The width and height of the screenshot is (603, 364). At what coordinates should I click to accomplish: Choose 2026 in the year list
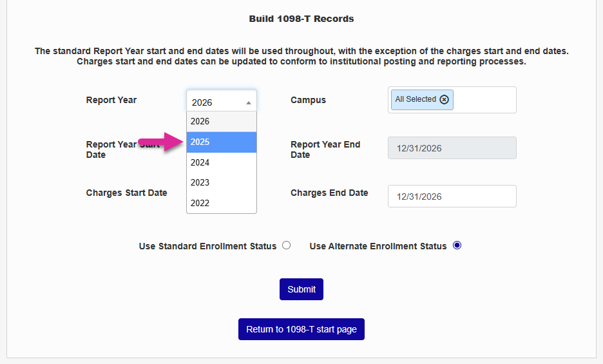221,121
